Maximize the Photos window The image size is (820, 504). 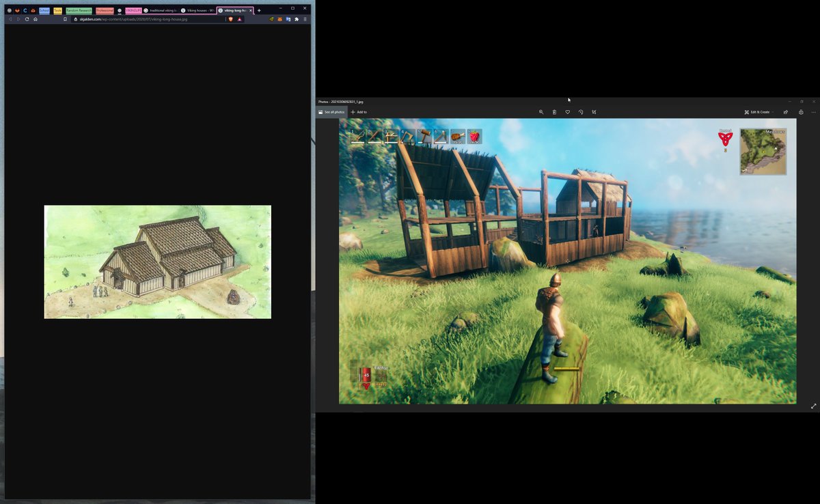tap(802, 101)
